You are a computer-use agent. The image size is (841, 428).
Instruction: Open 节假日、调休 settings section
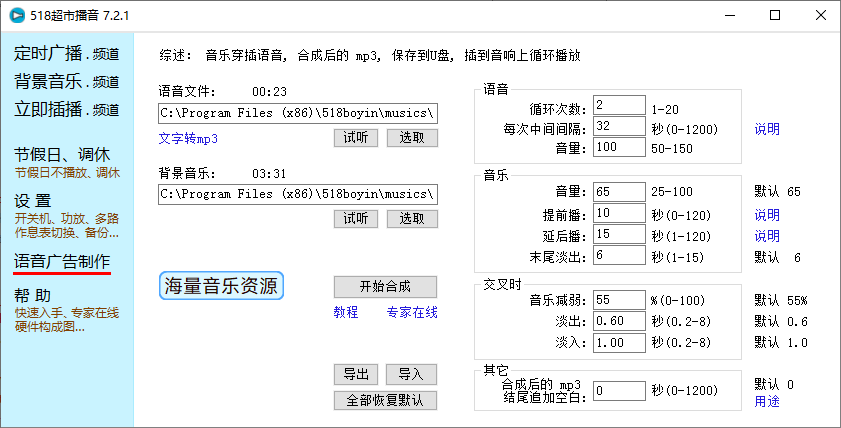click(62, 155)
